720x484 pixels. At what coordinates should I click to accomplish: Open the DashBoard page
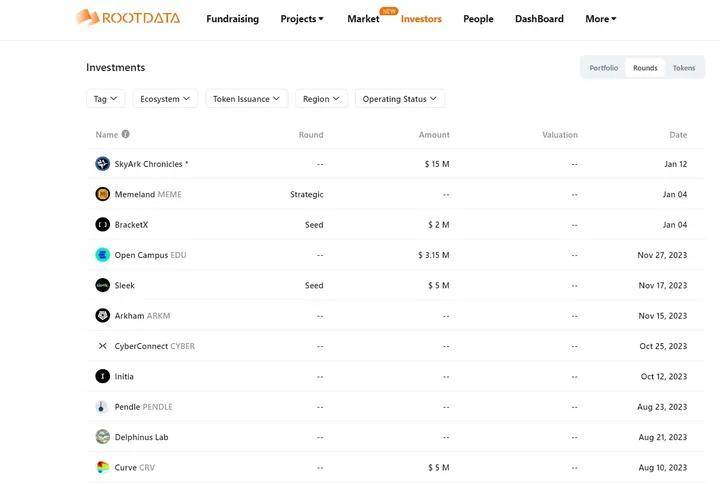tap(539, 19)
